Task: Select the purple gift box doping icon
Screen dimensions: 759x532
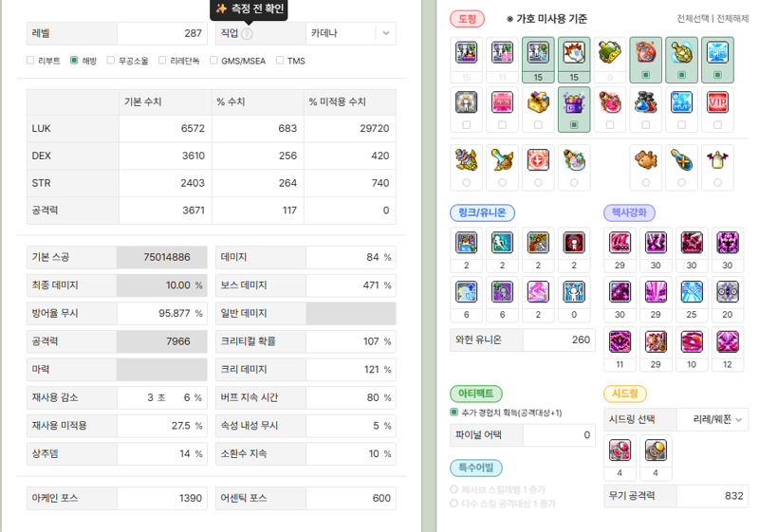Action: [x=574, y=102]
